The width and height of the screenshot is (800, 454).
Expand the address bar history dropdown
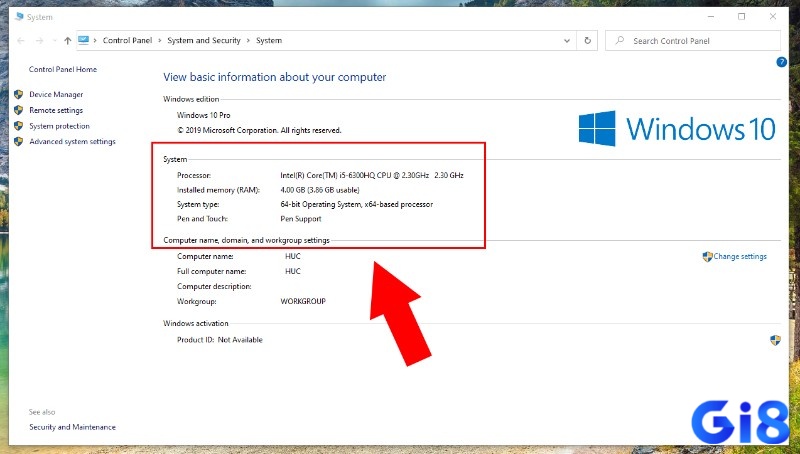click(x=567, y=41)
